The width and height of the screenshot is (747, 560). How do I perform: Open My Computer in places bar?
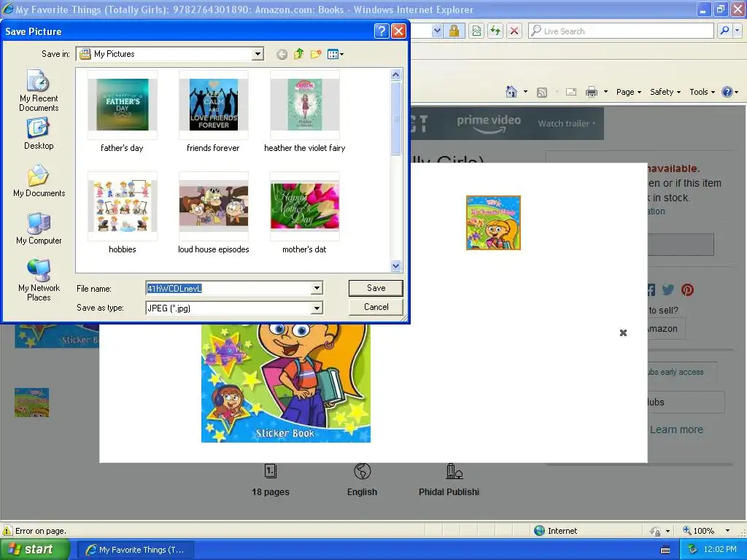[x=39, y=228]
